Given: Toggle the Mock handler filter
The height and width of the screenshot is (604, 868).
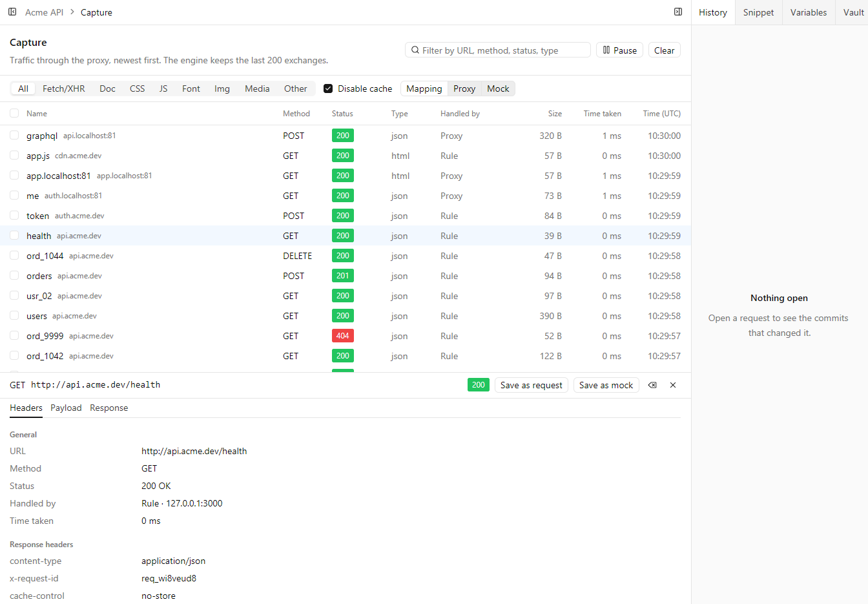Looking at the screenshot, I should (498, 89).
